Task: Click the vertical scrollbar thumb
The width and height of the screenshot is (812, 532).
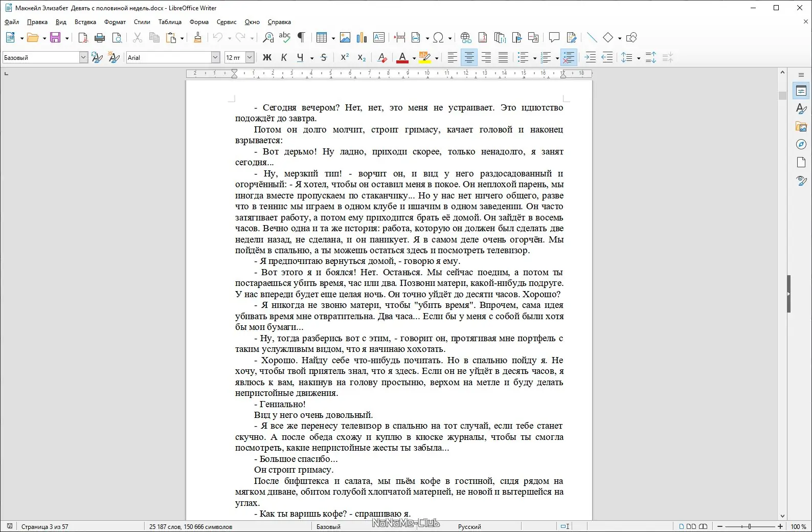Action: click(782, 95)
